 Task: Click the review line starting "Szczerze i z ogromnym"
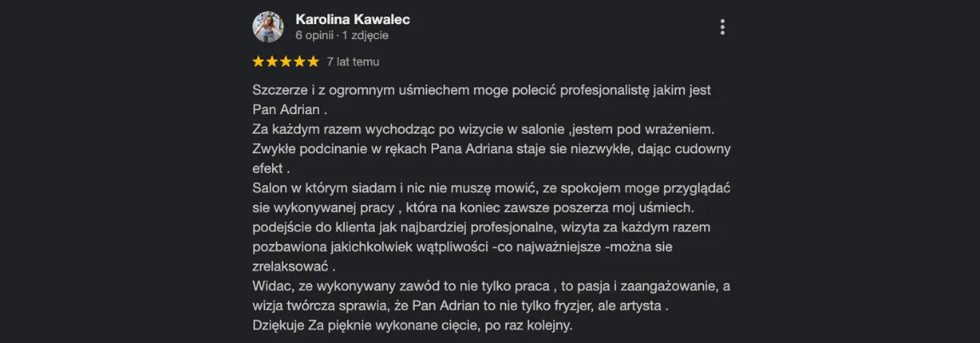click(x=481, y=90)
